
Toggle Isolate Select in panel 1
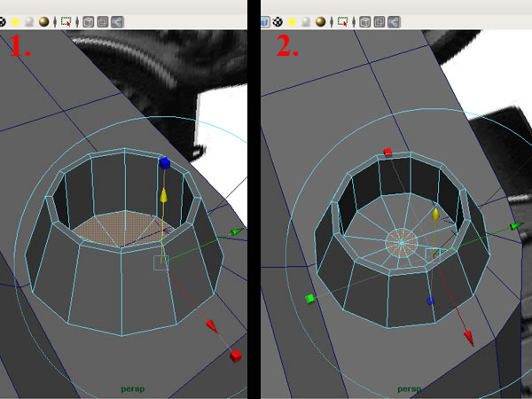point(66,22)
